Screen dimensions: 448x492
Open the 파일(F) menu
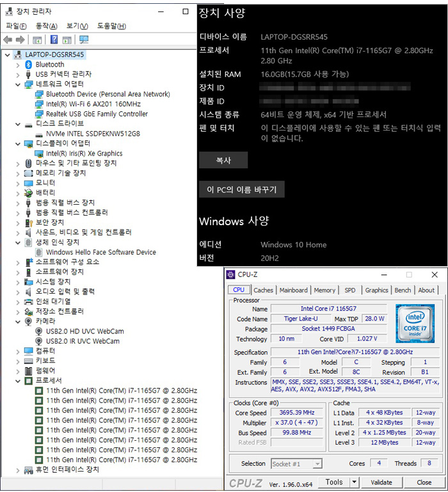click(17, 26)
